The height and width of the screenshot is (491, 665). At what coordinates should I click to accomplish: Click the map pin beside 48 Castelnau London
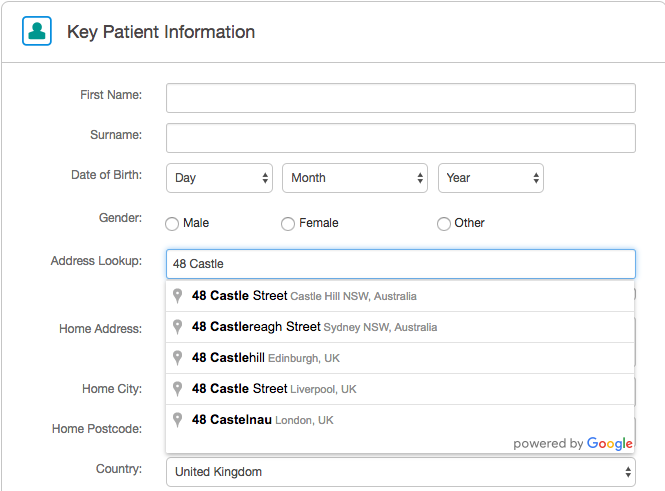click(178, 419)
